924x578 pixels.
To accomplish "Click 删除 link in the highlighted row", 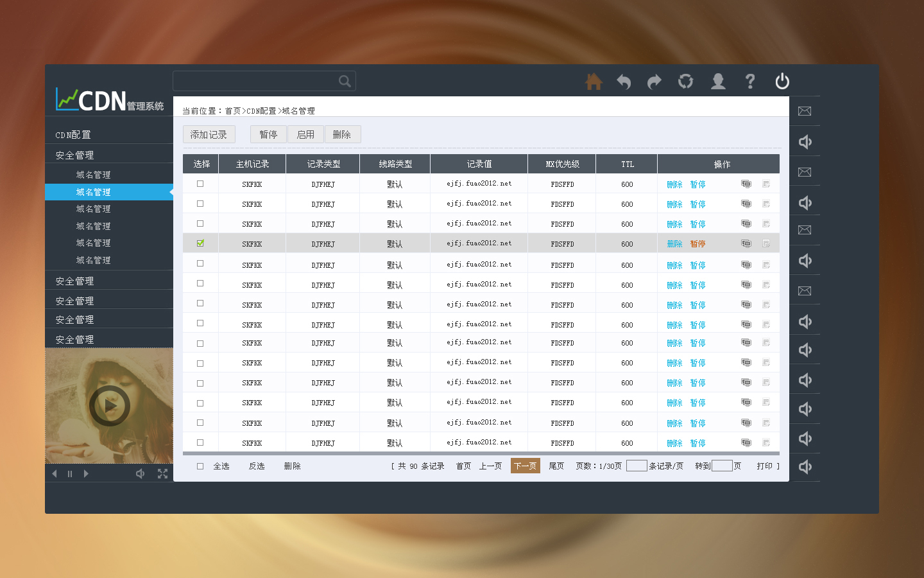I will 674,244.
